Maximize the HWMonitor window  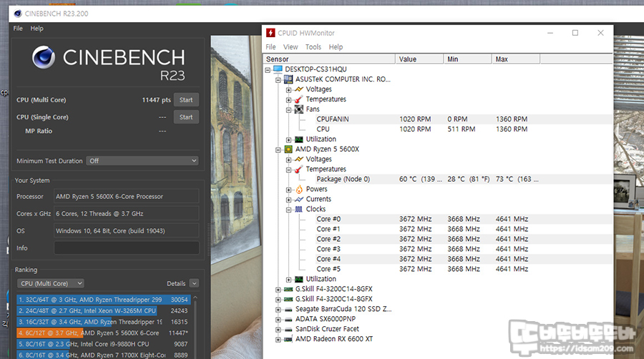575,33
